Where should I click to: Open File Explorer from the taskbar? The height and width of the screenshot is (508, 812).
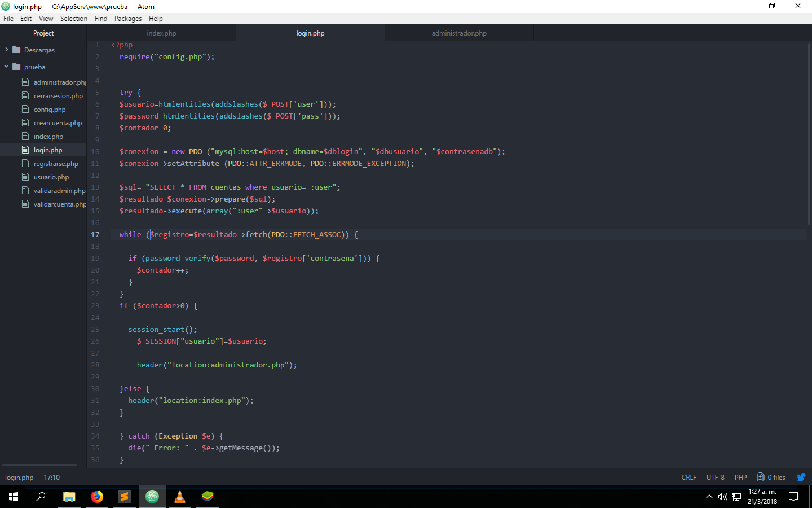[69, 497]
